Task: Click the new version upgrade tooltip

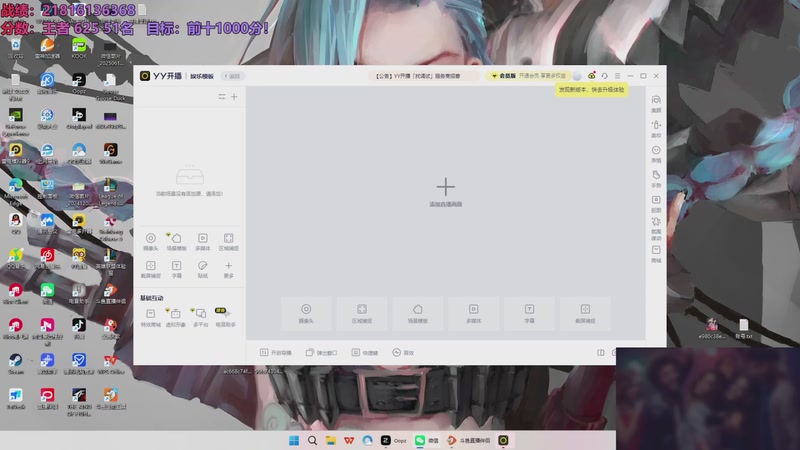Action: click(x=591, y=90)
